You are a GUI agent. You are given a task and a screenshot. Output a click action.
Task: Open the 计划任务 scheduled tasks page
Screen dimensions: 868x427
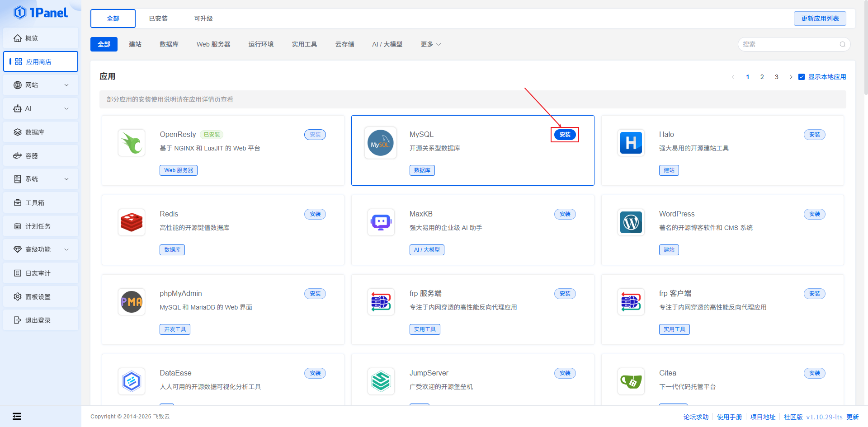point(41,226)
